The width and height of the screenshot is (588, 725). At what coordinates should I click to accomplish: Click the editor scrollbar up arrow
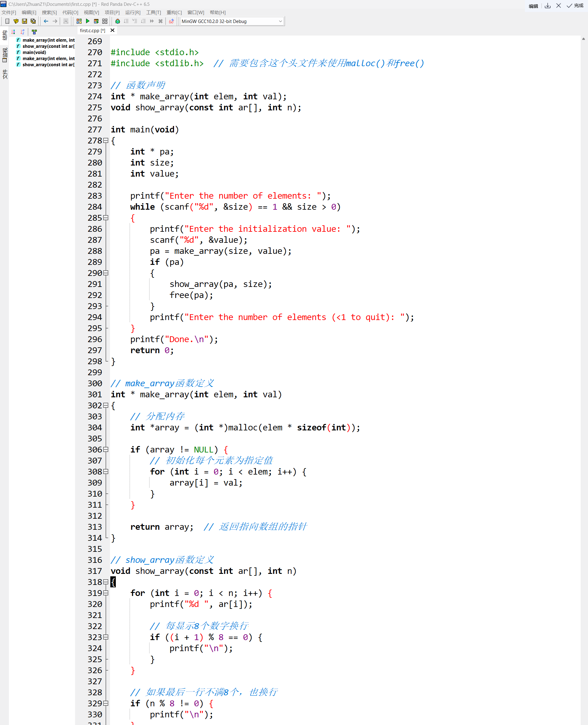coord(584,39)
